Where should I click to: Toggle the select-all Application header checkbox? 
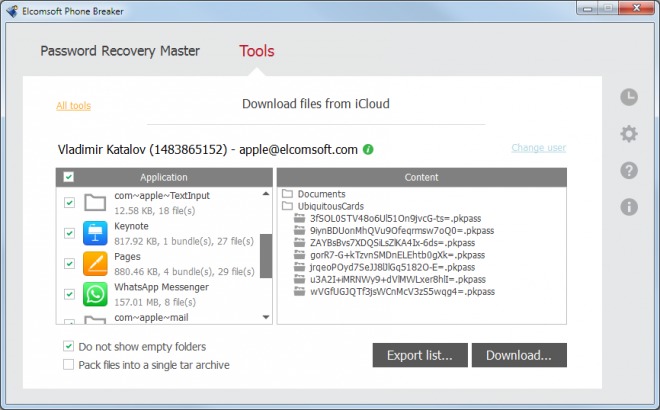tap(69, 177)
